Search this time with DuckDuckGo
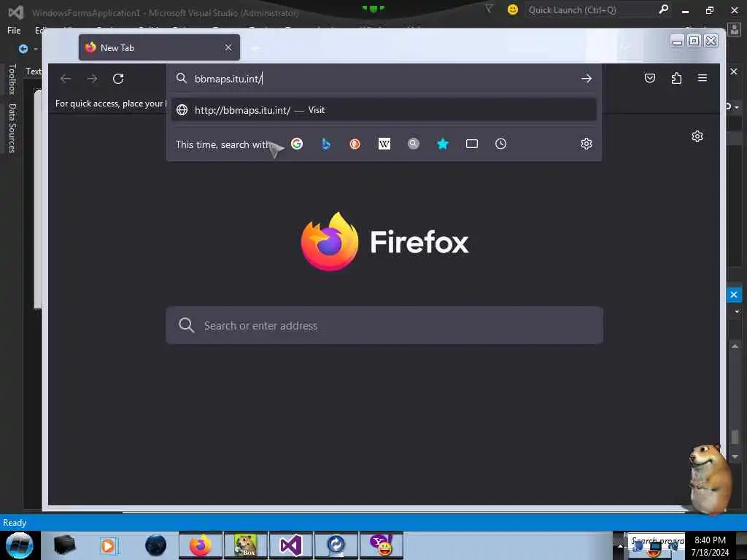The image size is (747, 560). 355,144
